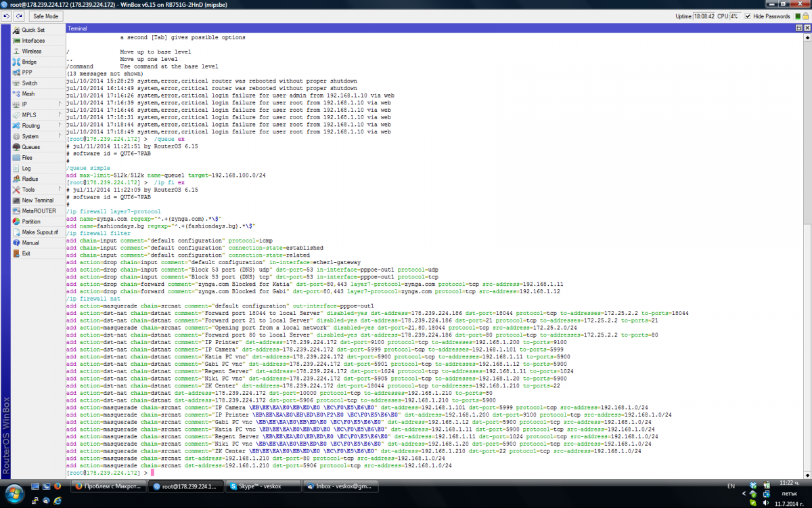
Task: Launch a New Terminal
Action: click(x=37, y=200)
